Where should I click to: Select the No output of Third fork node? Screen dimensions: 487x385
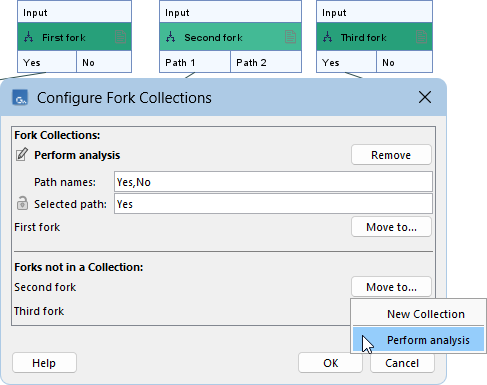(405, 62)
